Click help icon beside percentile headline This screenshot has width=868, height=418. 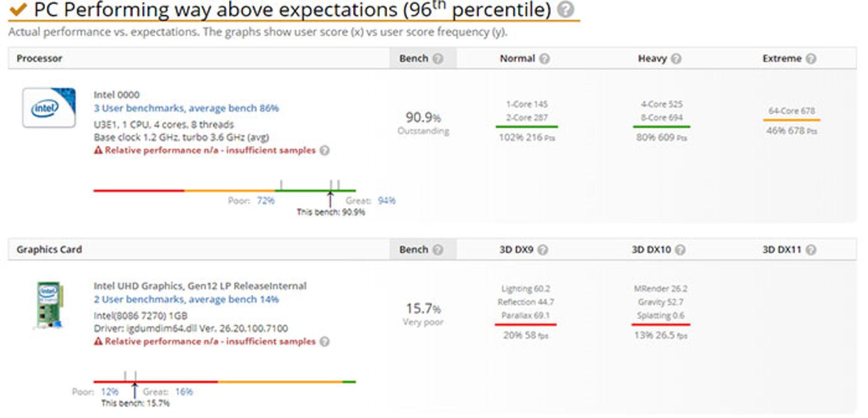(565, 9)
